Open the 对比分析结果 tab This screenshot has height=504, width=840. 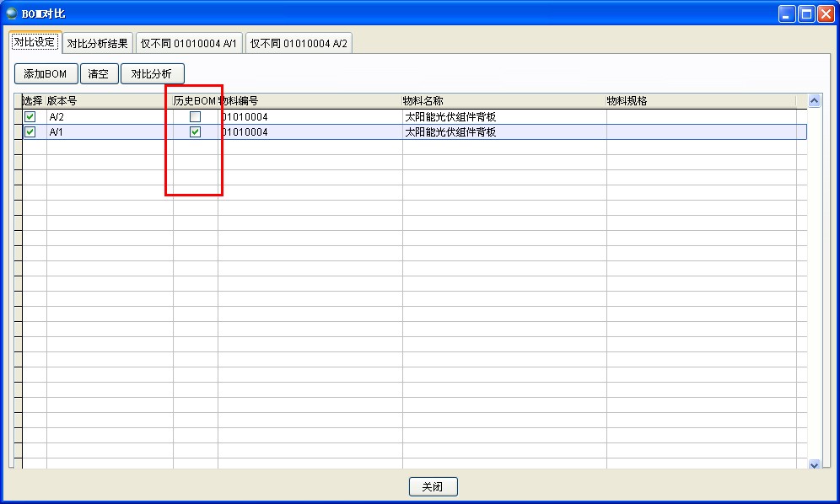(x=97, y=44)
